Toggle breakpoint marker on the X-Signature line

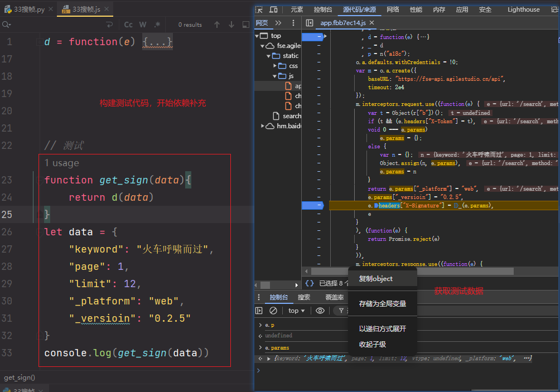(x=312, y=205)
